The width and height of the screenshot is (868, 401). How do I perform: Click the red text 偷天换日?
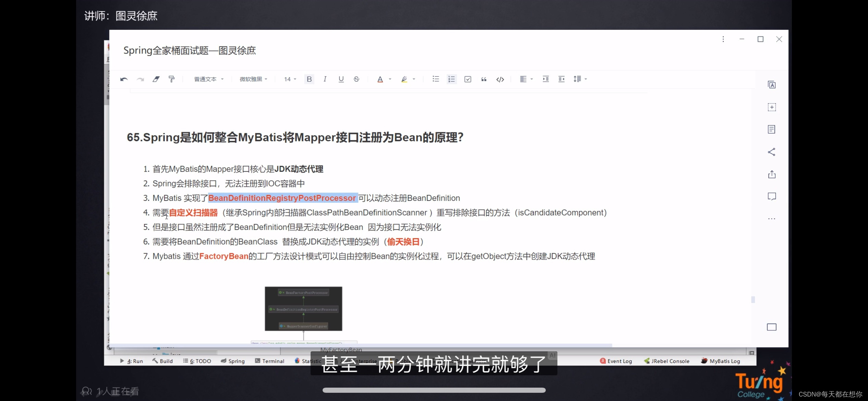(403, 242)
